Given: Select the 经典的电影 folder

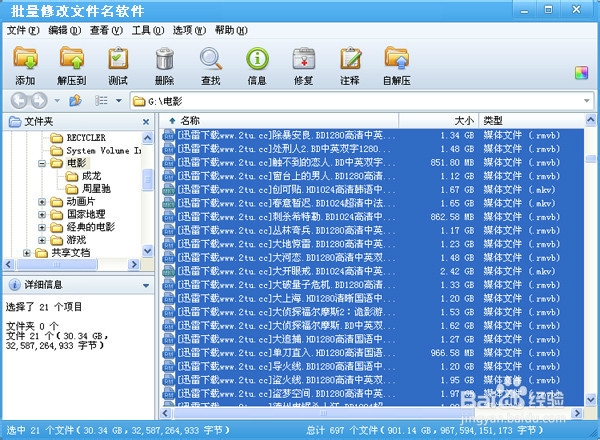Looking at the screenshot, I should 90,227.
